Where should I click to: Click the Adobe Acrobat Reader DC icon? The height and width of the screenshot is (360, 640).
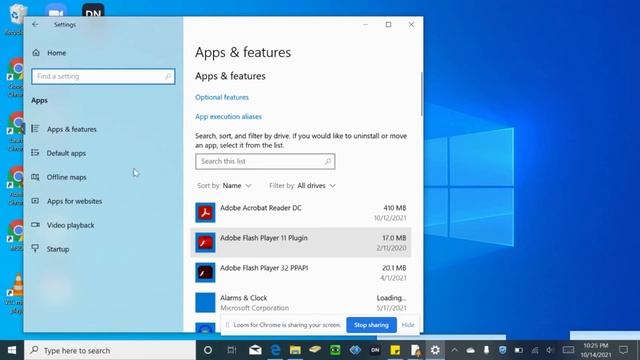[x=205, y=213]
